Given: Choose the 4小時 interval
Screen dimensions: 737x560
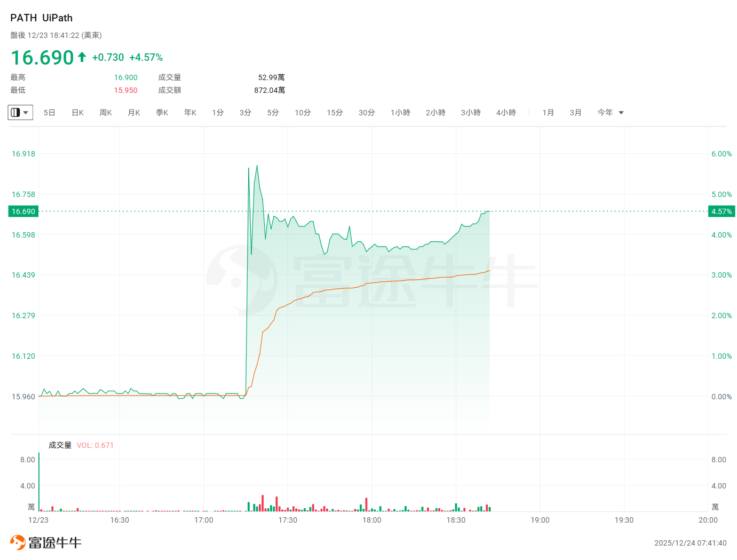Looking at the screenshot, I should 506,113.
